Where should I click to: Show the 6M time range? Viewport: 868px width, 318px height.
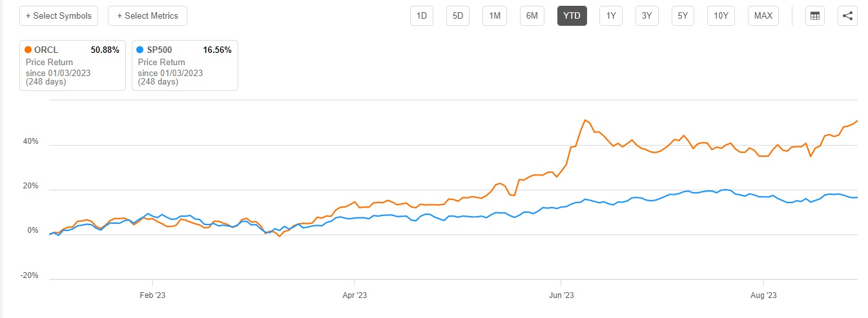coord(532,16)
